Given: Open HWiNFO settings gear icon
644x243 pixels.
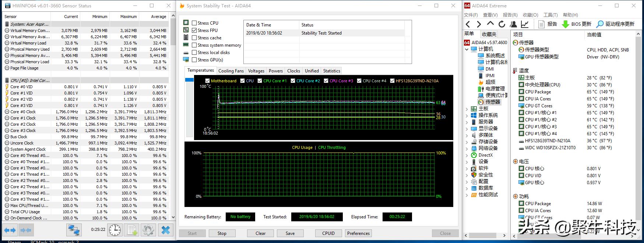Looking at the screenshot, I should [x=148, y=230].
